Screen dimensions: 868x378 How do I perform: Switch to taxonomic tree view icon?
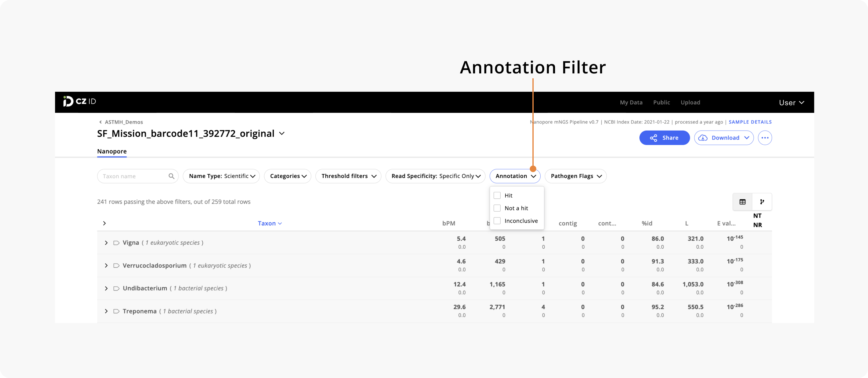click(x=762, y=202)
